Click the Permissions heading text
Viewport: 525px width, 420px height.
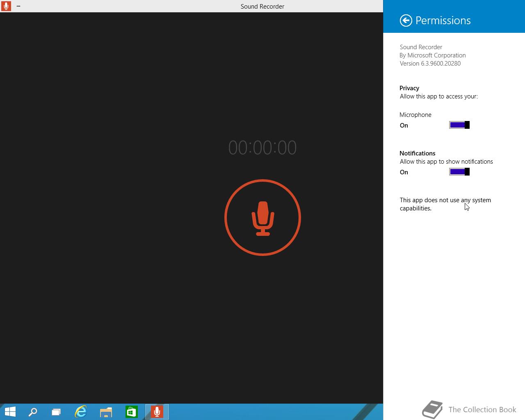pos(443,21)
